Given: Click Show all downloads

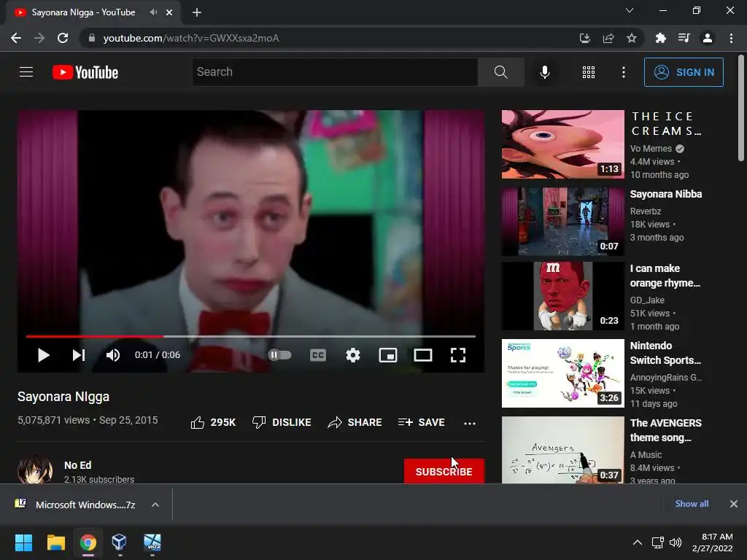Looking at the screenshot, I should click(692, 504).
